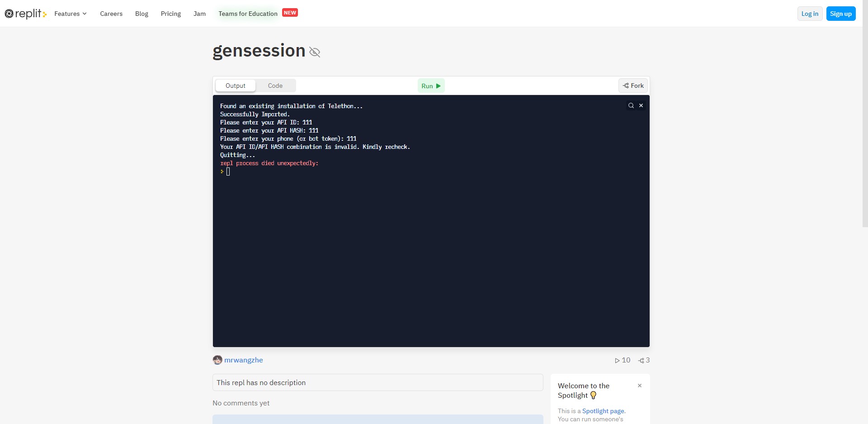Screen dimensions: 868x424
Task: Go to the Blog page
Action: tap(142, 14)
